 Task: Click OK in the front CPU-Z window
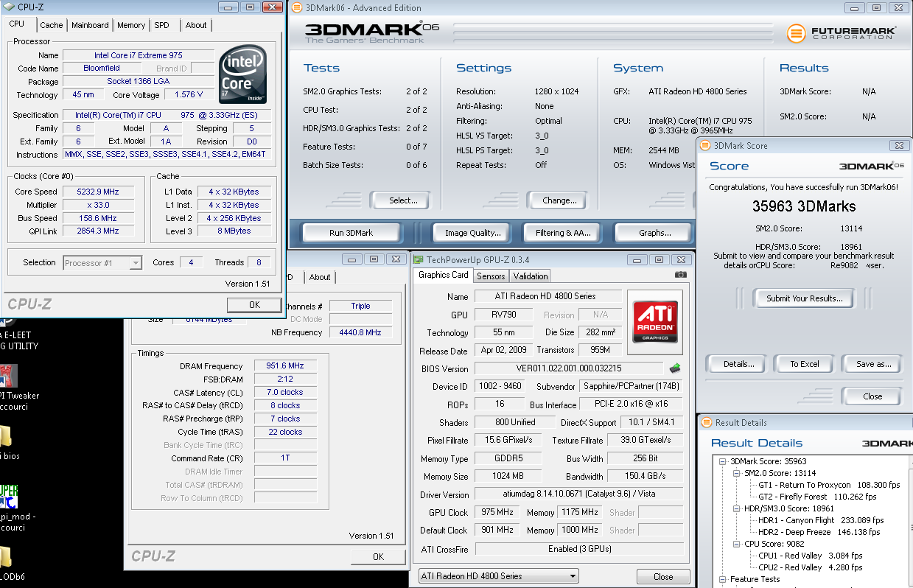(x=254, y=305)
